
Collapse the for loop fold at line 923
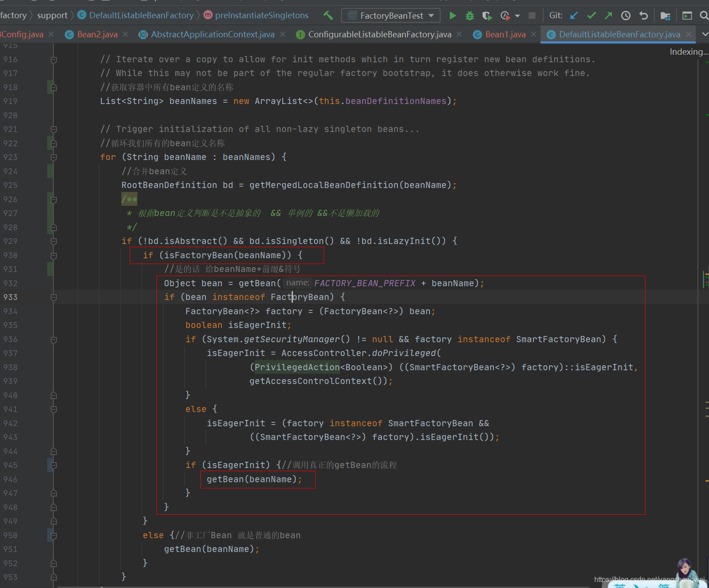pyautogui.click(x=54, y=157)
